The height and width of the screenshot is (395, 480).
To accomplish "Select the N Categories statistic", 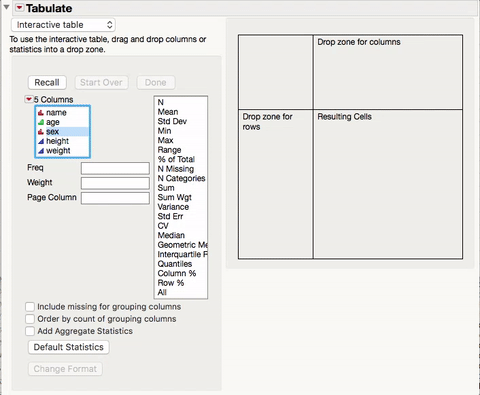I will (181, 178).
